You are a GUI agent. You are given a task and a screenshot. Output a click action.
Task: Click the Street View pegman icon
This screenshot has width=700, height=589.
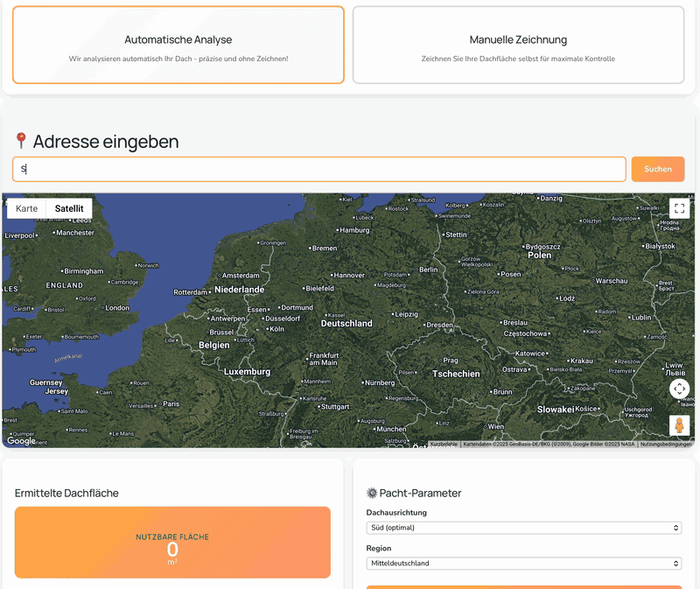point(680,425)
